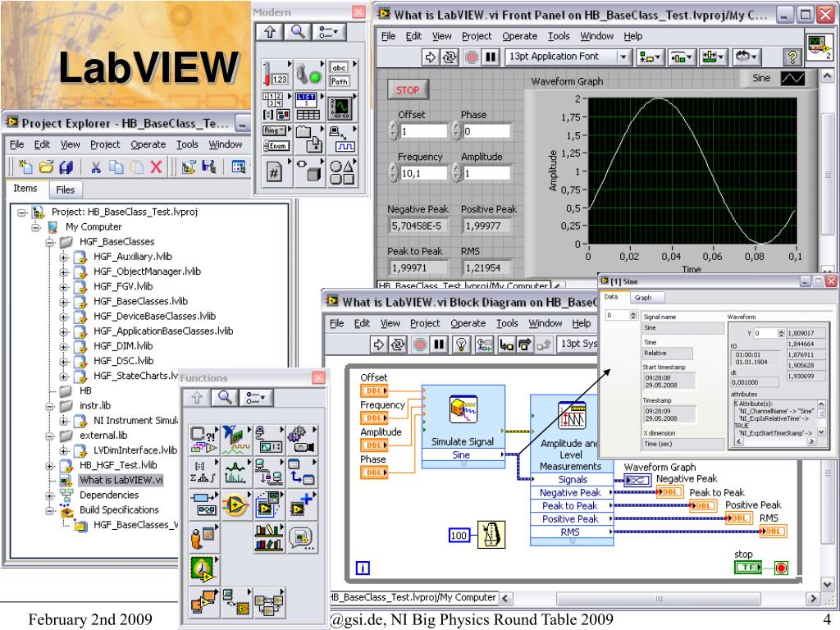The width and height of the screenshot is (840, 630).
Task: Click Cut scissors icon in Project Explorer
Action: (x=96, y=167)
